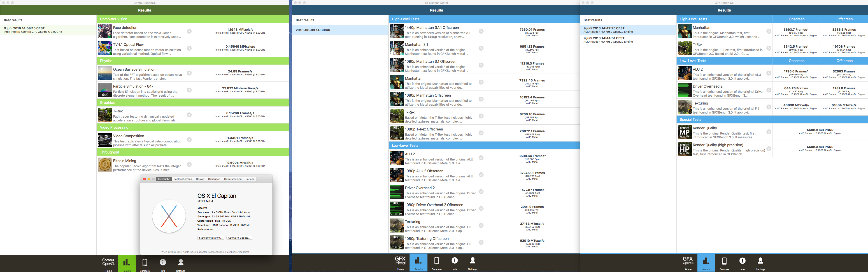868x272 pixels.
Task: Switch to the Beeldschermen tab
Action: [x=183, y=179]
